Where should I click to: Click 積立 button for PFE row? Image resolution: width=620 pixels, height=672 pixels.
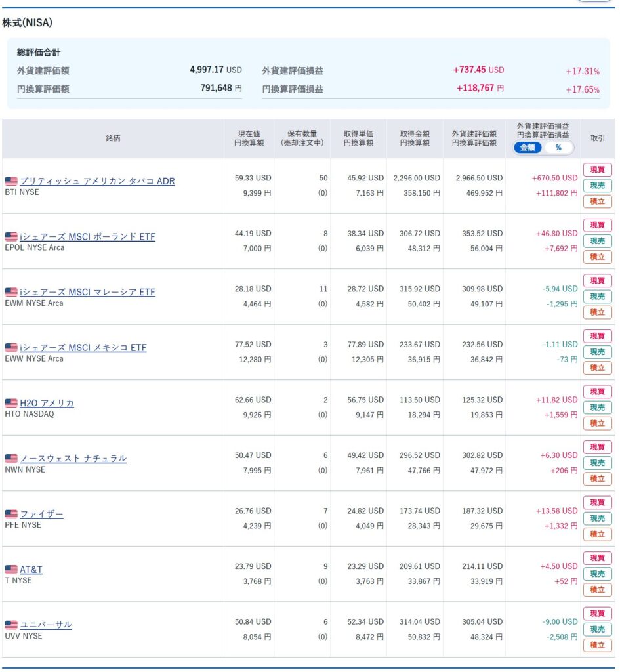(597, 534)
